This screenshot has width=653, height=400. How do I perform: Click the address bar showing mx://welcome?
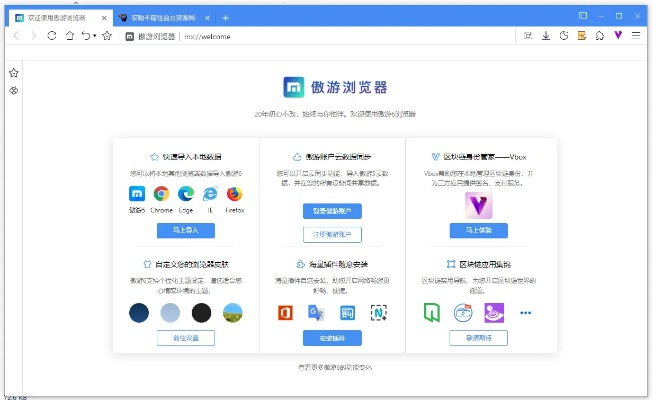pyautogui.click(x=300, y=36)
